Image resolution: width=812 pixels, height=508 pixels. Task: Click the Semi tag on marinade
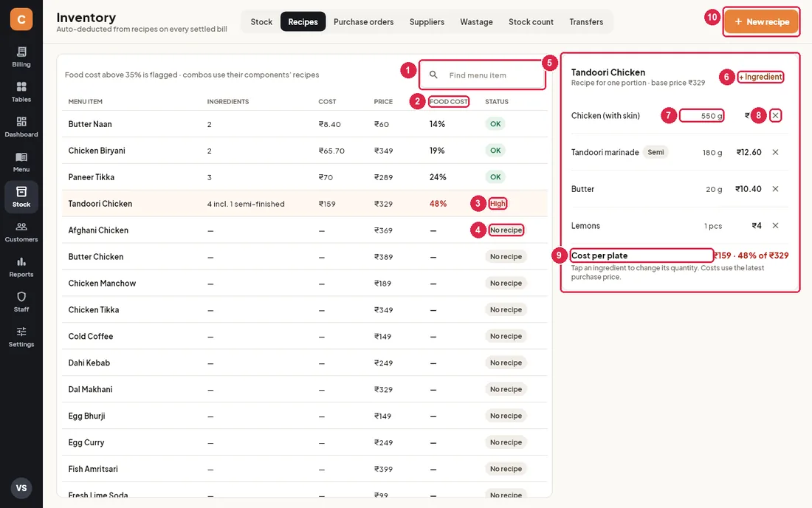click(x=656, y=152)
